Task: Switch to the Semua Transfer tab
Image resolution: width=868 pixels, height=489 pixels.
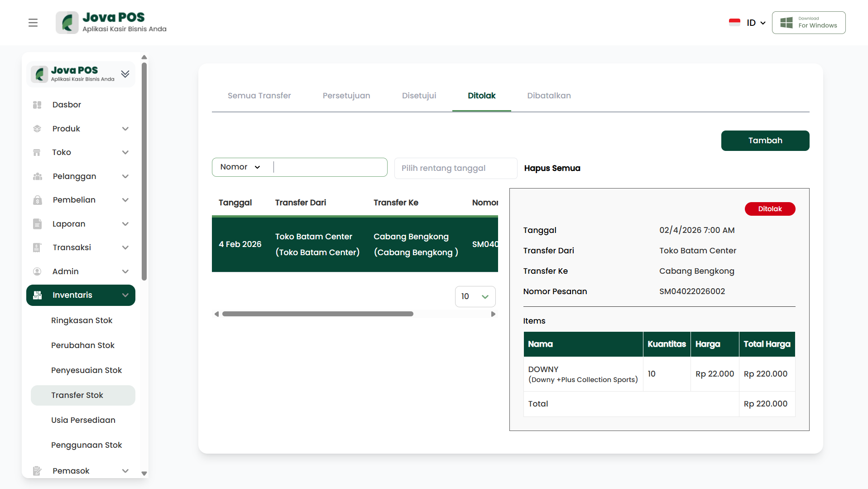Action: click(259, 96)
